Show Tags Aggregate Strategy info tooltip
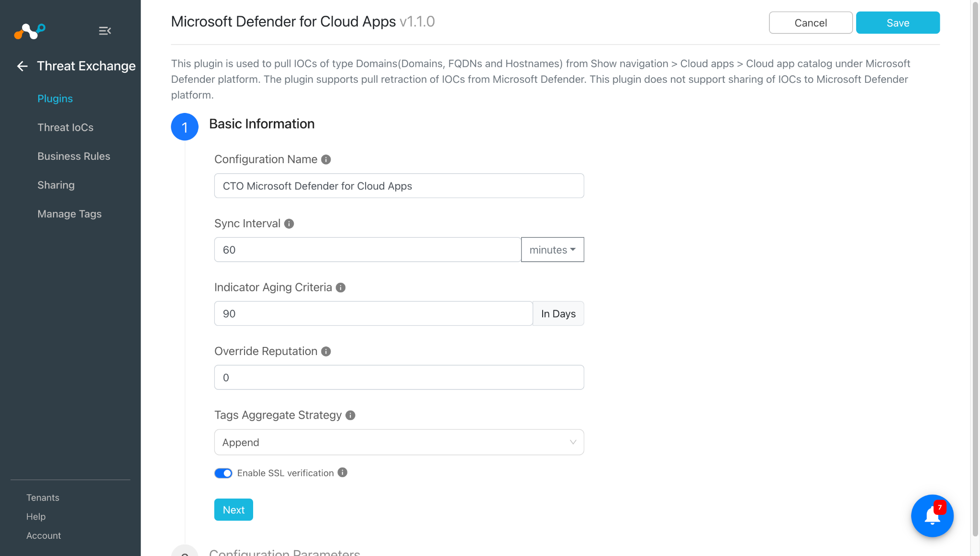 click(350, 415)
